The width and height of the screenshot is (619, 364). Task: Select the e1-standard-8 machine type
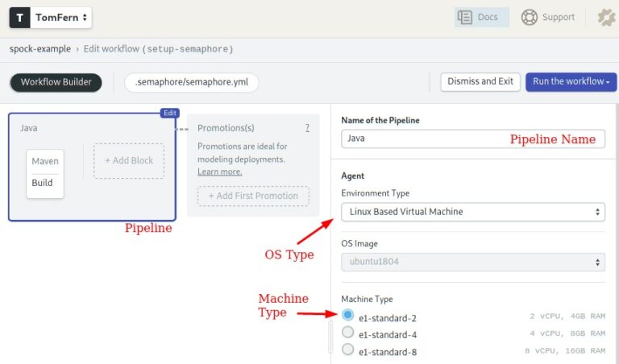[x=348, y=349]
